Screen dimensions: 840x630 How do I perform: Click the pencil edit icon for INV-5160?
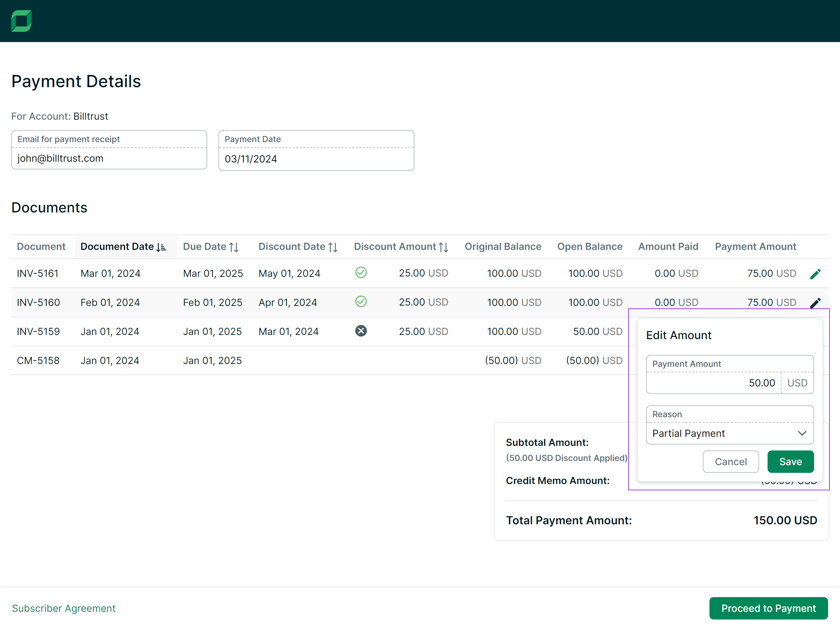coord(815,303)
